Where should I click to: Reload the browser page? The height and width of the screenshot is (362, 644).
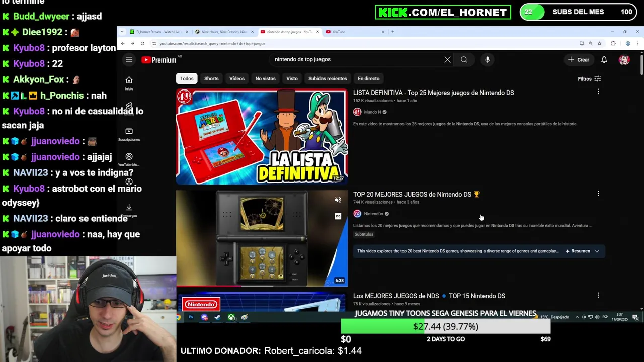click(142, 44)
